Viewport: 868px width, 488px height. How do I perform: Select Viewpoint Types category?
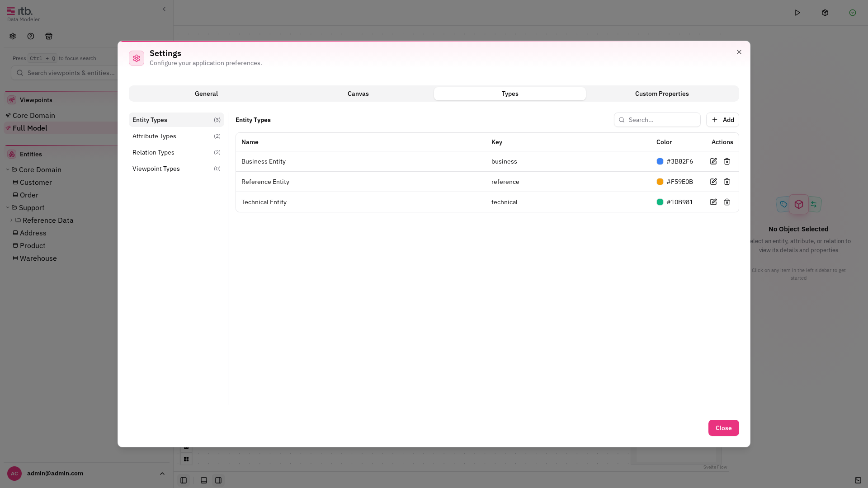tap(176, 169)
